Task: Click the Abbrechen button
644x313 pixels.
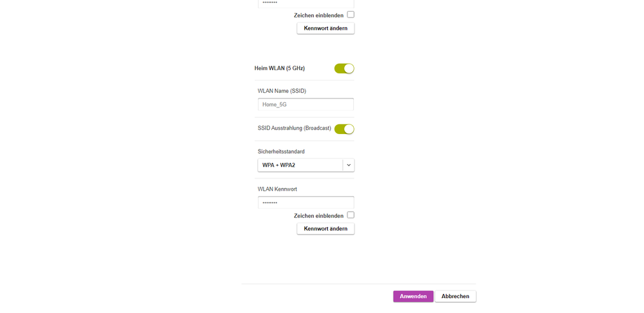Action: [x=455, y=296]
